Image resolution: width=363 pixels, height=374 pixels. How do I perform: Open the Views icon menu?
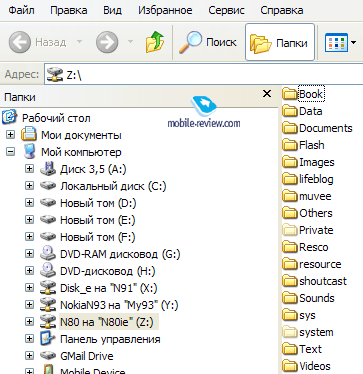pos(336,43)
